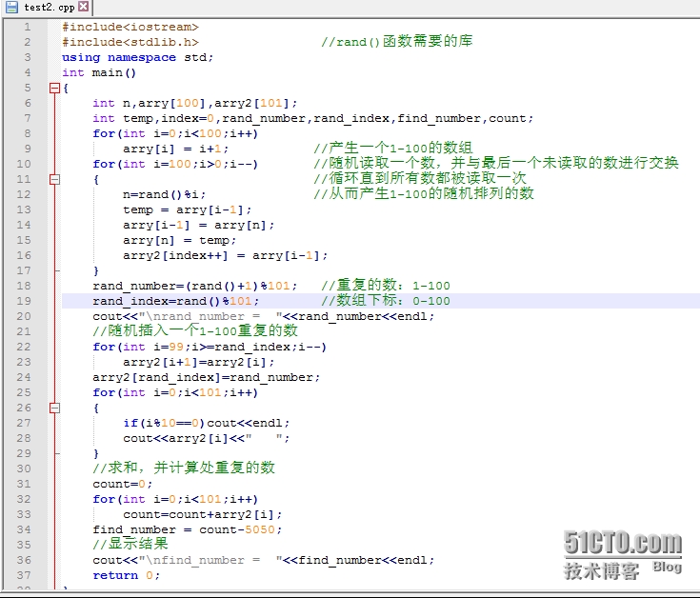Image resolution: width=700 pixels, height=598 pixels.
Task: Click 'for(int i=100;i>0;i--)' loop header
Action: (x=176, y=164)
